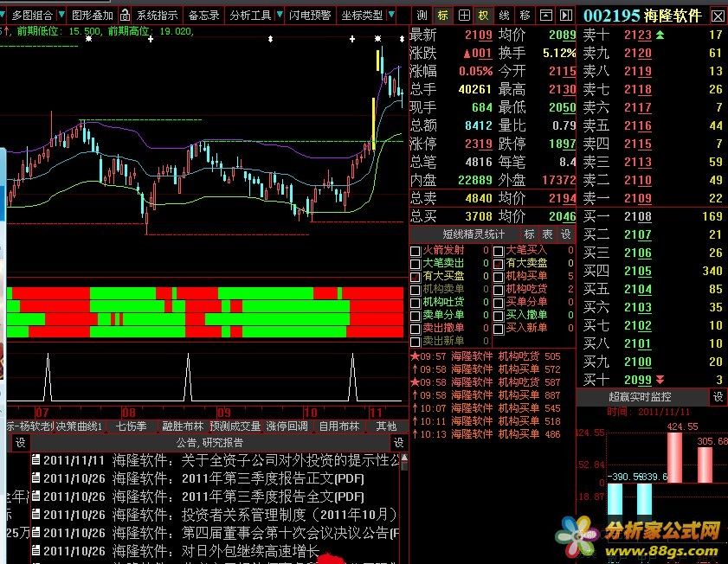
Task: Open 设 settings for 超赢实时监控
Action: (718, 396)
